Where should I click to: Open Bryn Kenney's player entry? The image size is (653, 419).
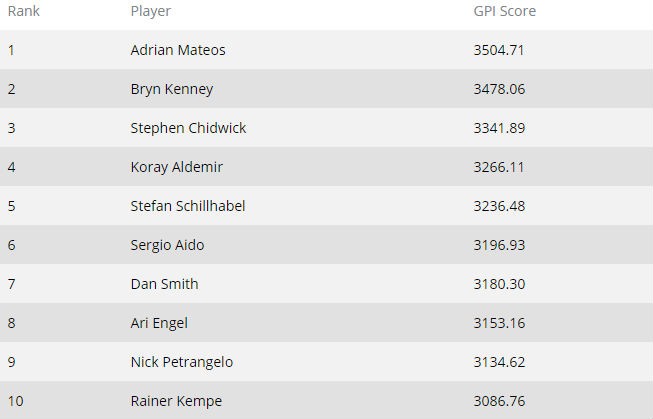coord(171,89)
